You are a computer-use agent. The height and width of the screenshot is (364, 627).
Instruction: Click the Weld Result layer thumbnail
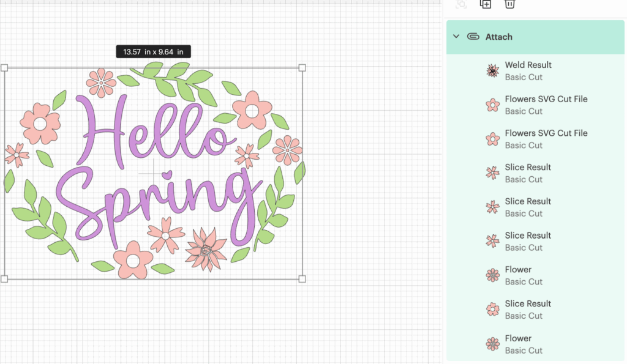click(x=492, y=71)
